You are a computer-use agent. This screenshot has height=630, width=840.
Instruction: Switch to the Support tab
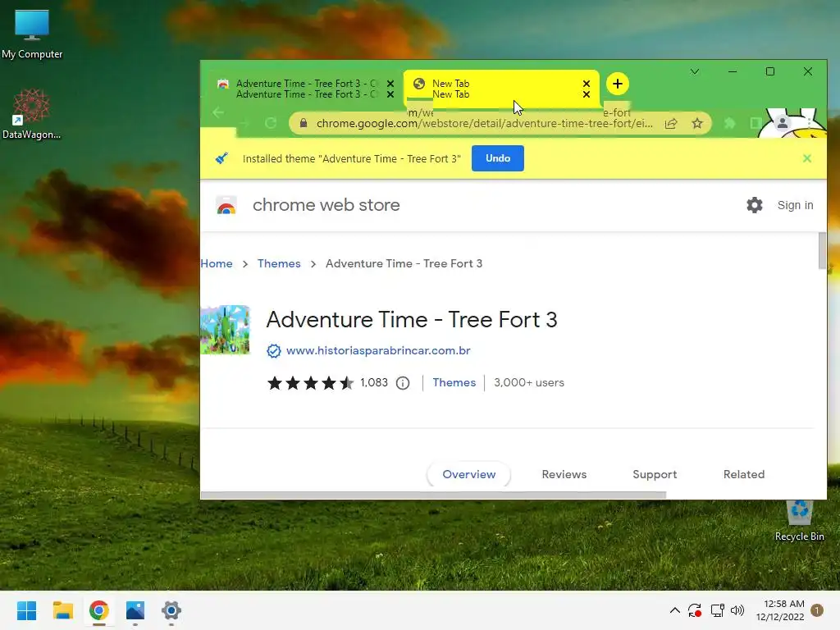(655, 474)
